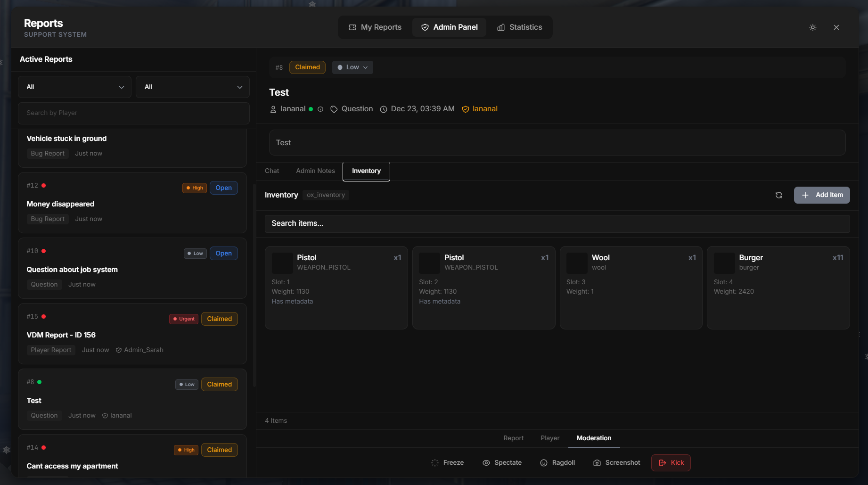Select the Question about job system report
868x485 pixels.
pos(132,268)
